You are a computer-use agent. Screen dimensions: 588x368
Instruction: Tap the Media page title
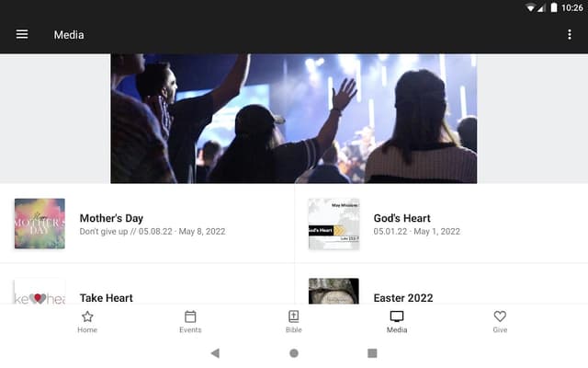pyautogui.click(x=69, y=35)
